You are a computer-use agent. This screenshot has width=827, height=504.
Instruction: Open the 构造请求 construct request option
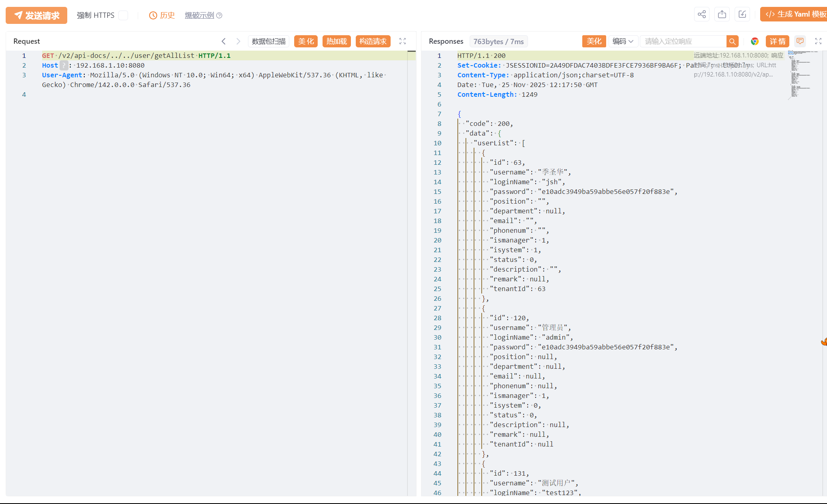(x=373, y=41)
